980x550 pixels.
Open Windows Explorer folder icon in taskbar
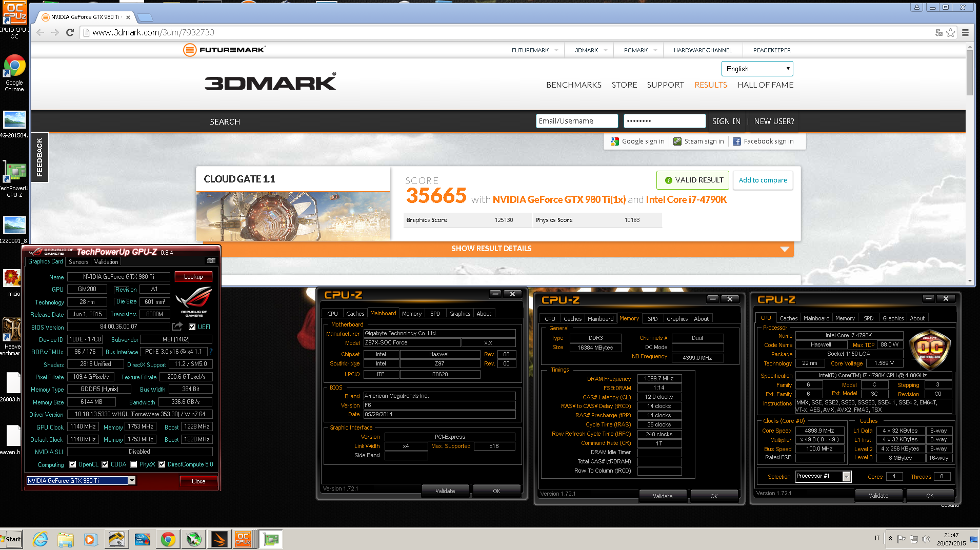coord(65,539)
